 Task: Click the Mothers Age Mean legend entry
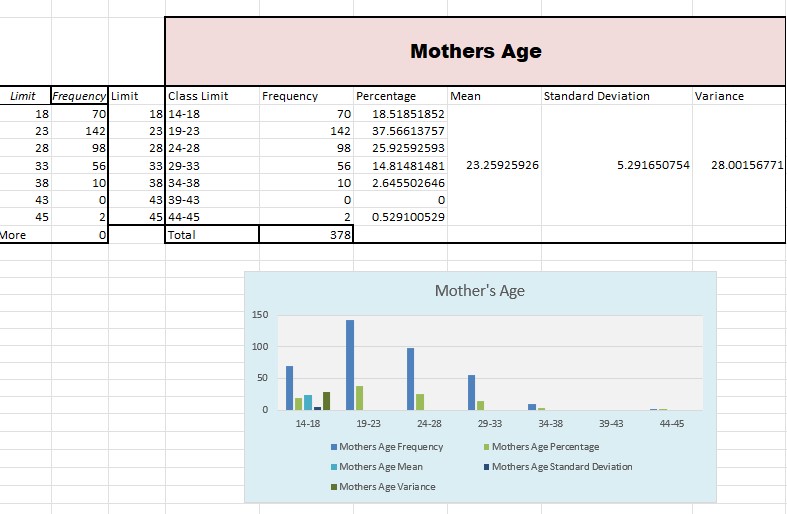point(377,467)
